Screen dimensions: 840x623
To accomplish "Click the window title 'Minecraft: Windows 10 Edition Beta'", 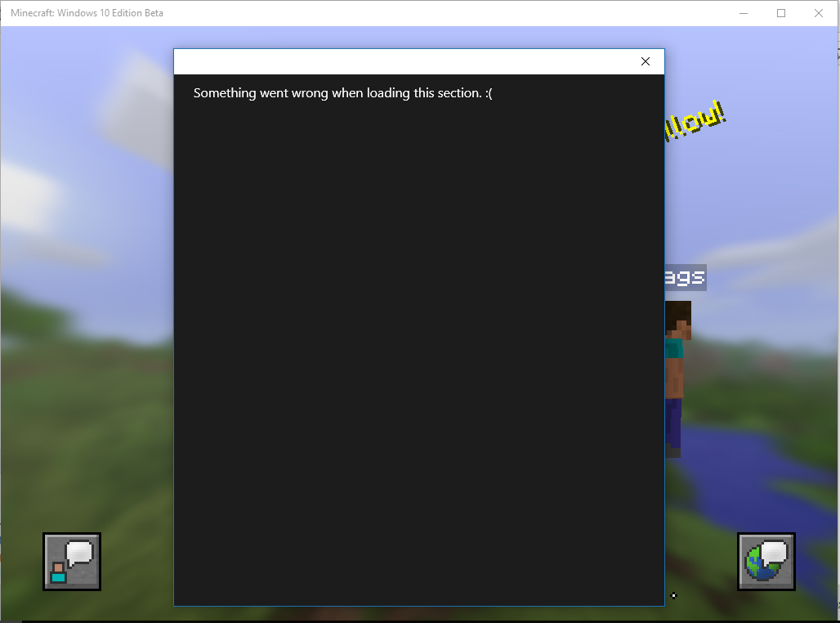I will 87,13.
